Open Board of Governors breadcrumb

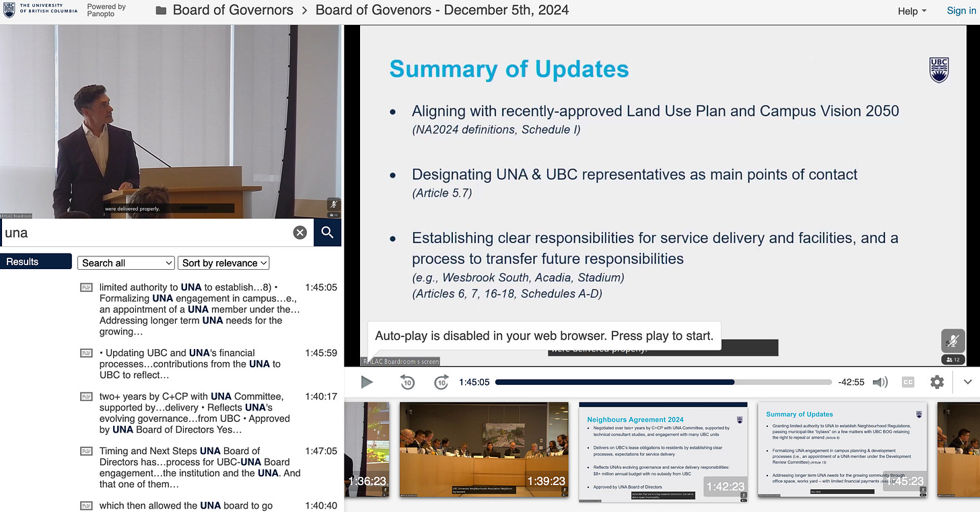233,10
